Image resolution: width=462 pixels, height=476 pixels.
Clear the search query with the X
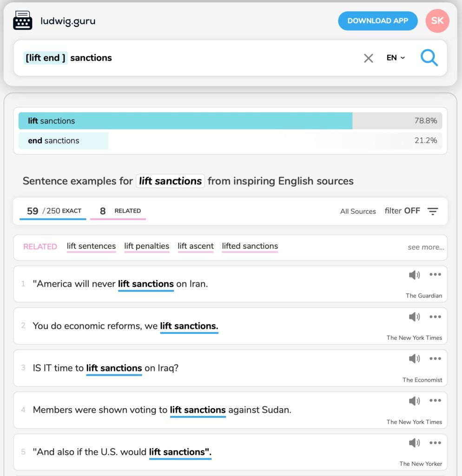pos(368,58)
